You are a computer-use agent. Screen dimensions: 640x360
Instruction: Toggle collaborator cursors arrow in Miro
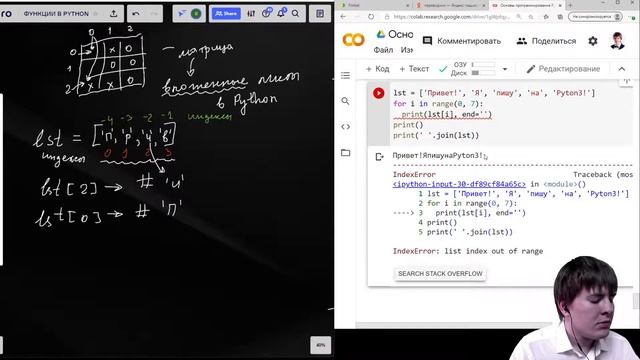pyautogui.click(x=182, y=13)
